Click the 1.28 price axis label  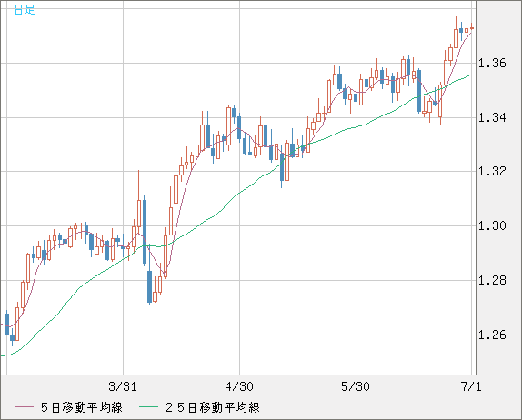[492, 280]
